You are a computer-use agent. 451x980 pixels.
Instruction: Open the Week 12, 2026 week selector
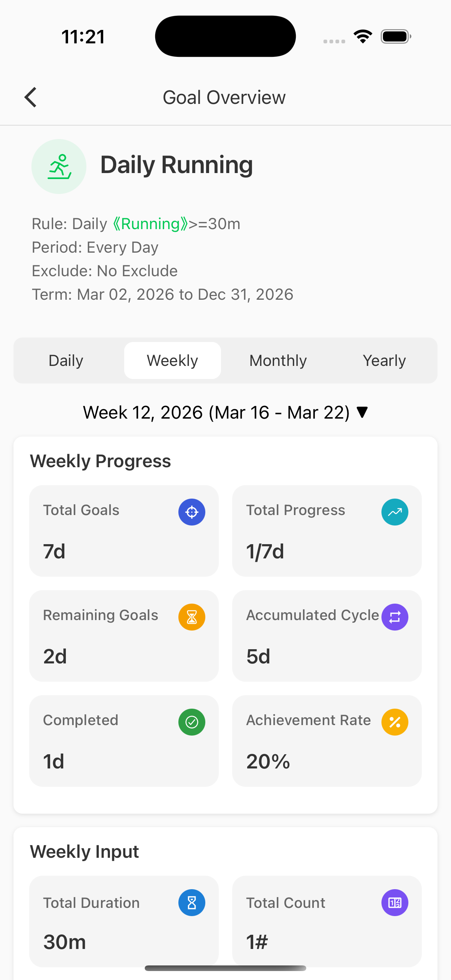coord(216,413)
